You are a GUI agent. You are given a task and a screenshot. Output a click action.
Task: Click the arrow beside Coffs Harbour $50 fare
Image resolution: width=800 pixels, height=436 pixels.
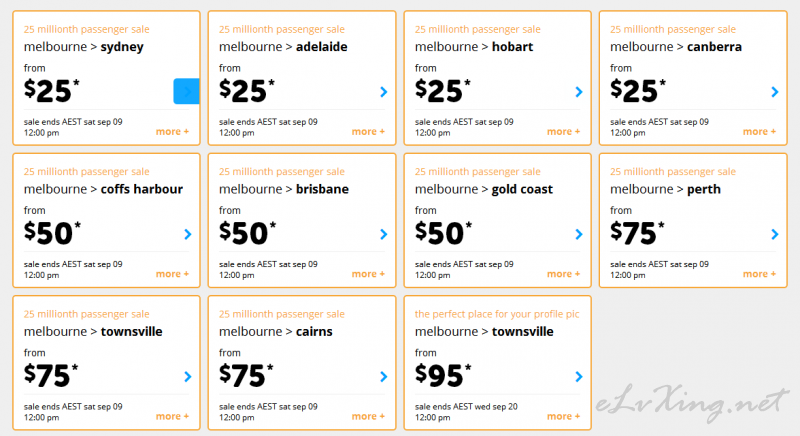click(x=188, y=234)
